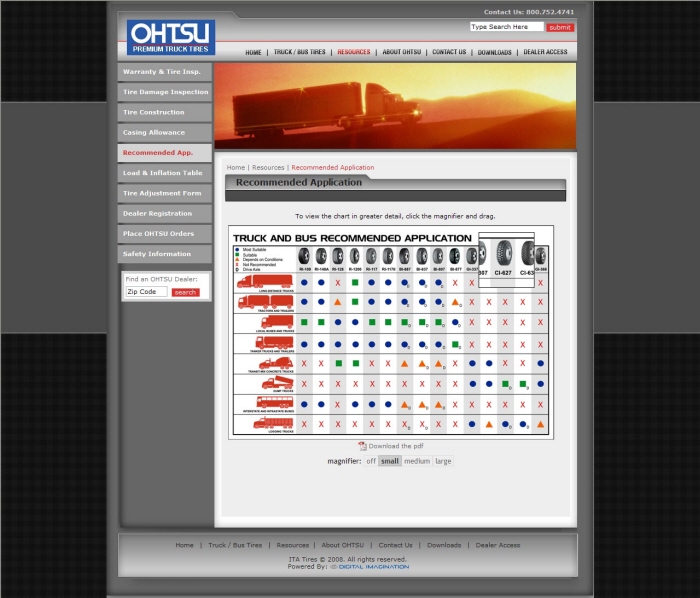Click the footer Downloads link
This screenshot has height=598, width=700.
[444, 545]
